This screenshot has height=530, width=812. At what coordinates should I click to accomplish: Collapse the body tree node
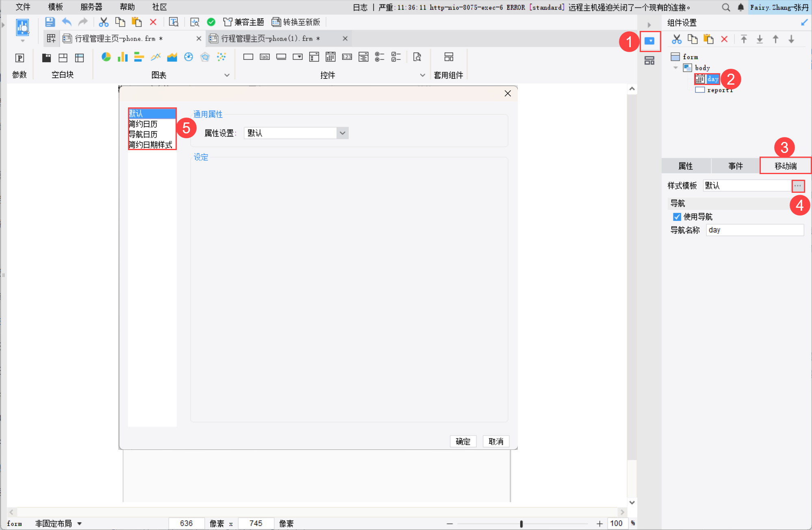point(675,68)
